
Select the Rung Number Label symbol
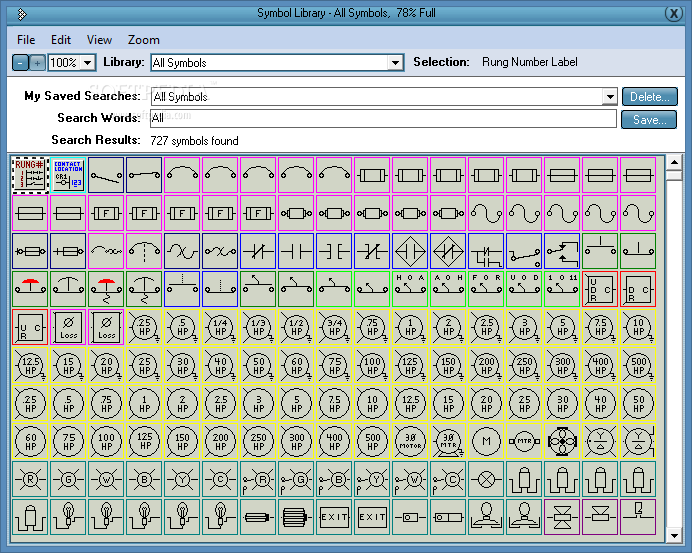30,175
